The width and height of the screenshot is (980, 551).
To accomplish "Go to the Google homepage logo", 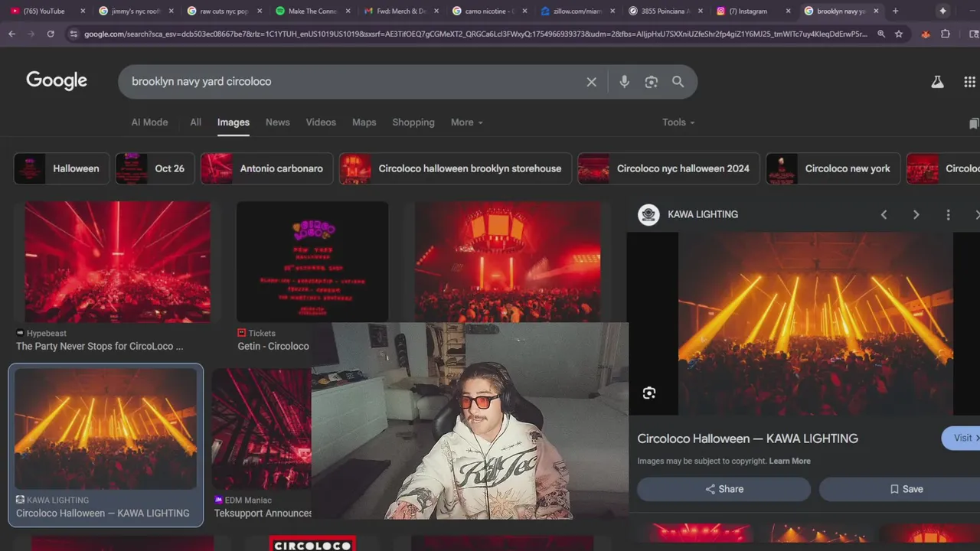I will coord(57,81).
